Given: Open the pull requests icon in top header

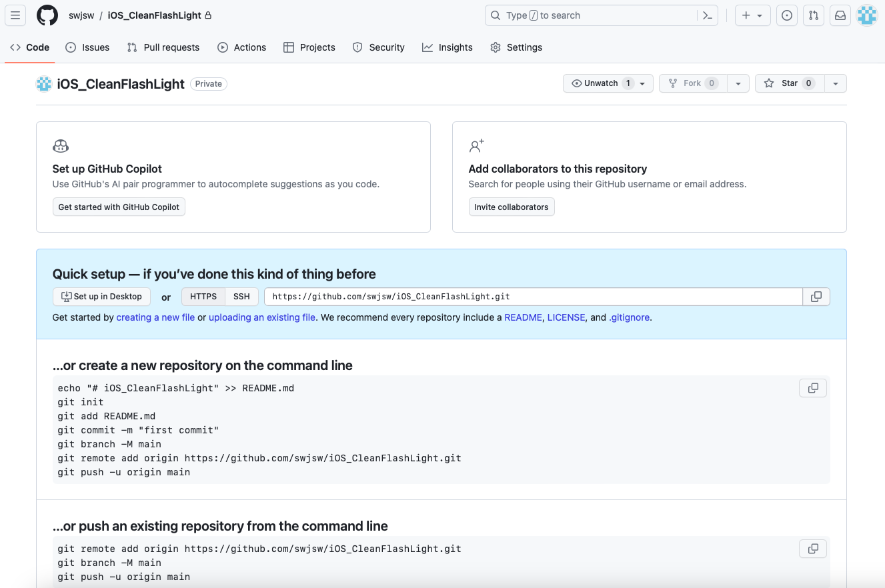Looking at the screenshot, I should (x=813, y=15).
